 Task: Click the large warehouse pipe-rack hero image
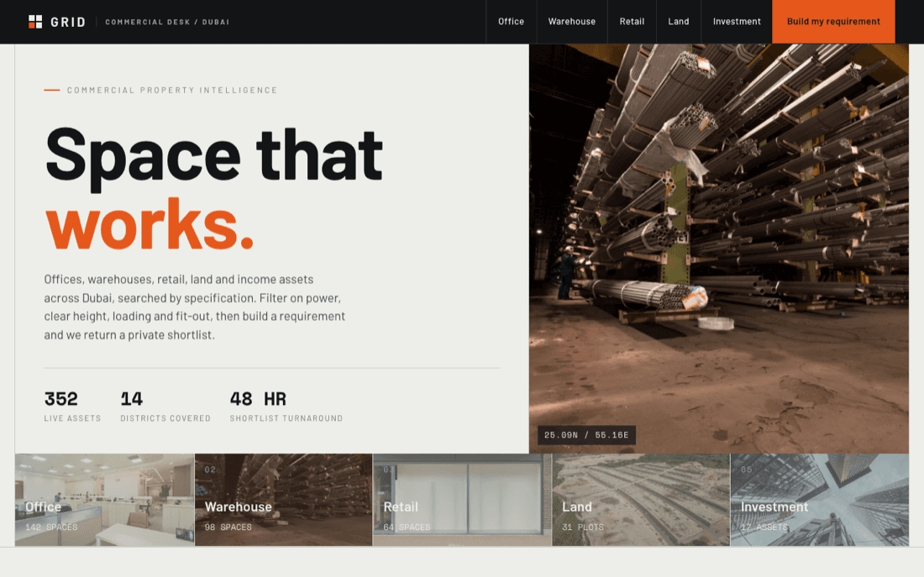719,249
